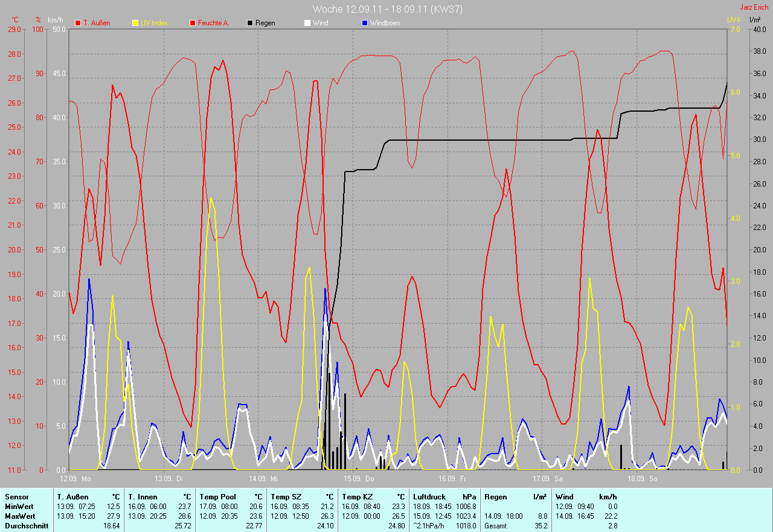Click the Regen total value 35.2
This screenshot has width=773, height=532.
(540, 526)
